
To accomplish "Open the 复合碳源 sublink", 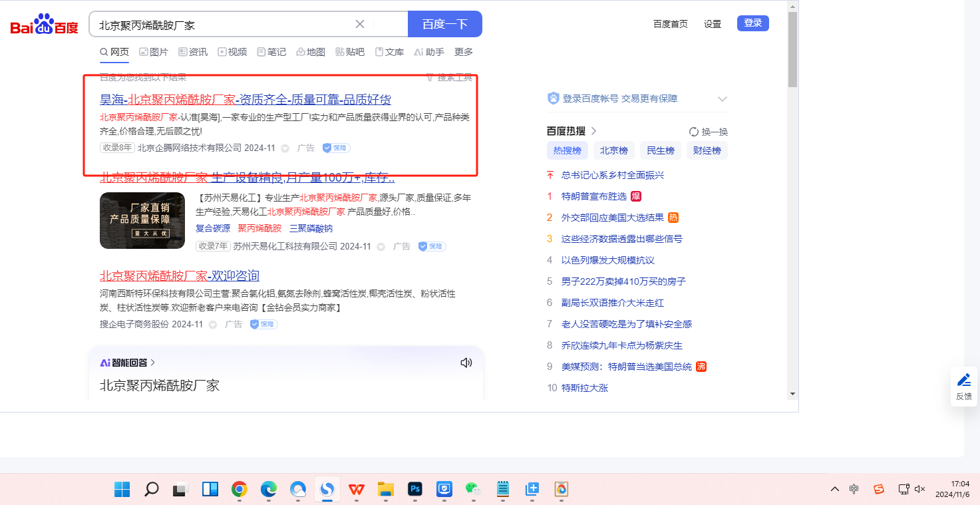I will tap(213, 228).
